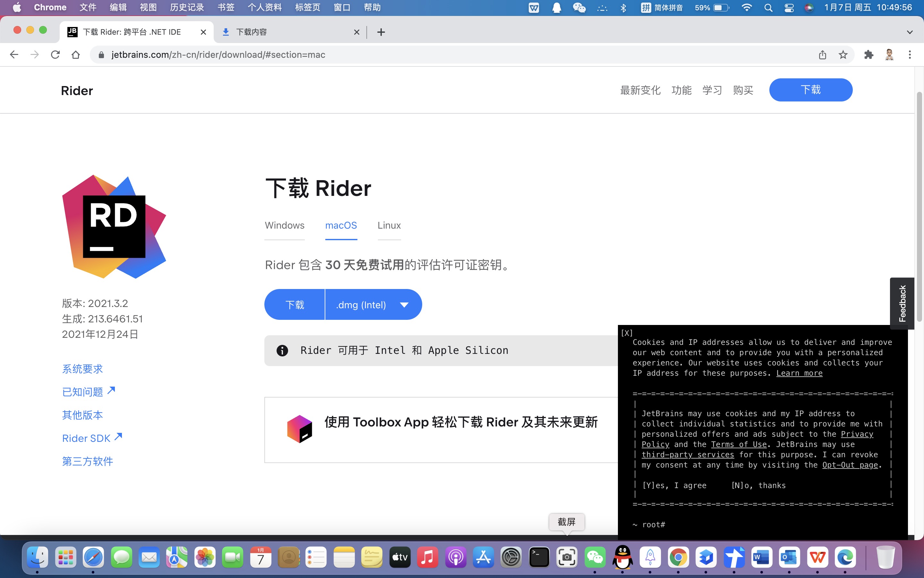Open the Rider SDK link
The height and width of the screenshot is (578, 924).
[x=92, y=438]
